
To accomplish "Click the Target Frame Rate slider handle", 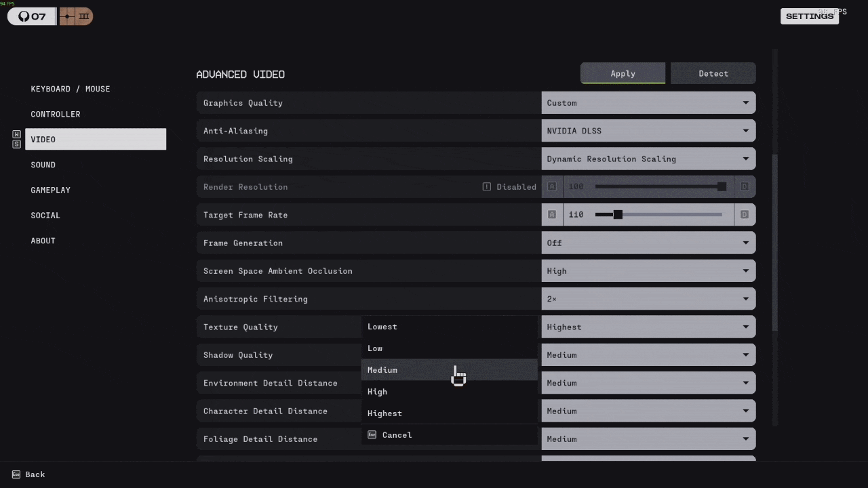I will tap(618, 215).
